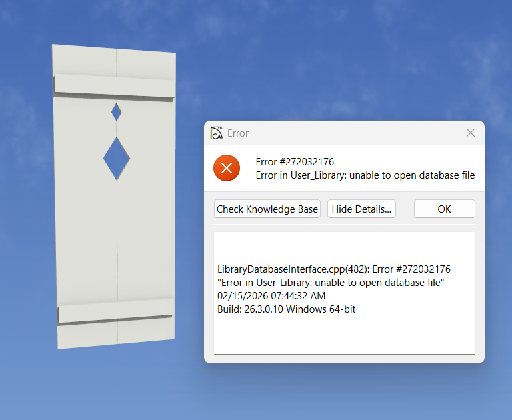Open the Check Knowledge Base button

point(267,209)
